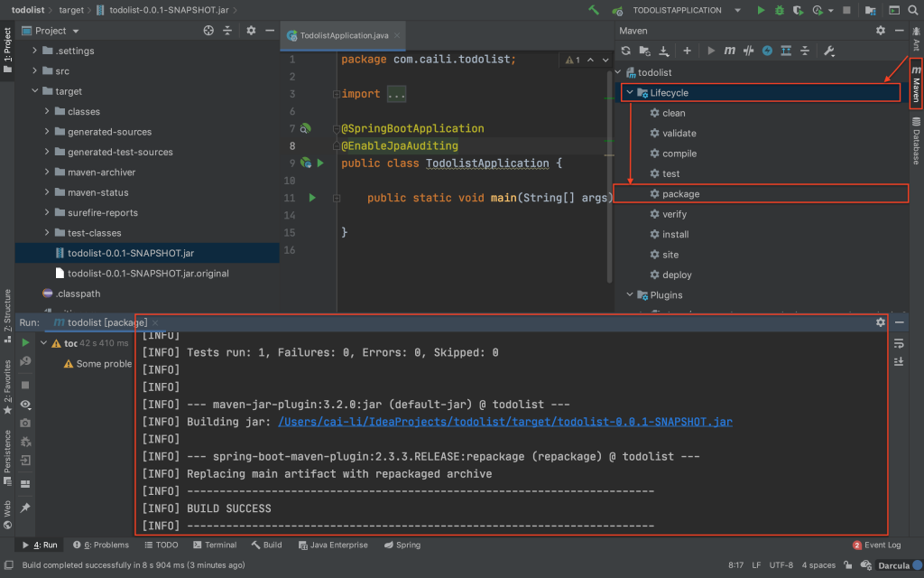Expand the classes folder
The height and width of the screenshot is (578, 924).
click(x=47, y=111)
